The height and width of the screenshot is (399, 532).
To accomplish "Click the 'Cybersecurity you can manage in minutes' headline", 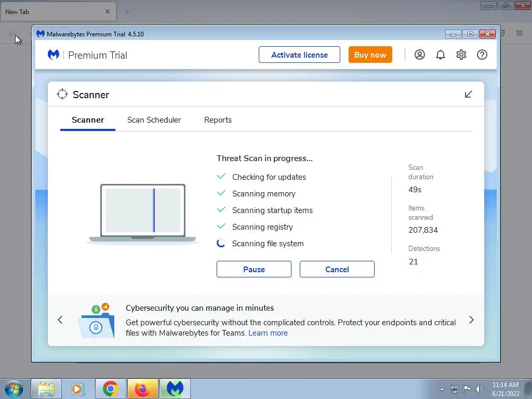I will pos(200,308).
